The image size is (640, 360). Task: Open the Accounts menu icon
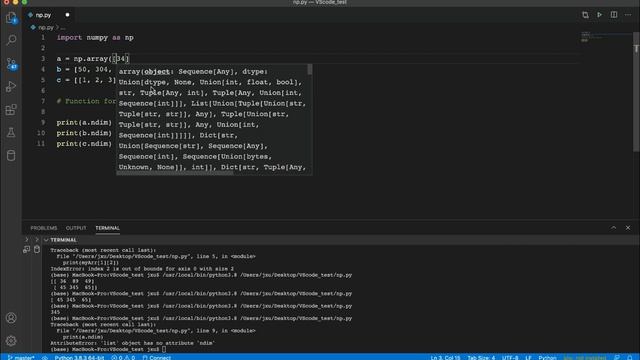11,318
